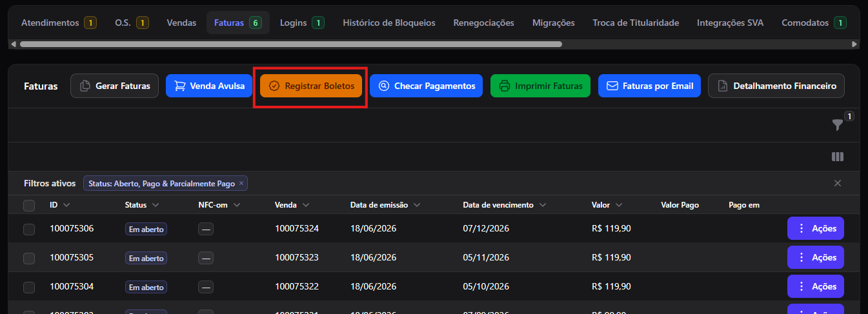Switch to the Comodatos tab
The width and height of the screenshot is (868, 314).
coord(813,23)
